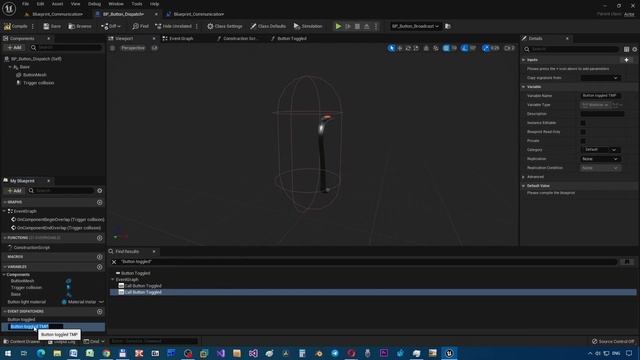Save the blueprint asset
Image resolution: width=640 pixels, height=360 pixels.
pyautogui.click(x=52, y=26)
